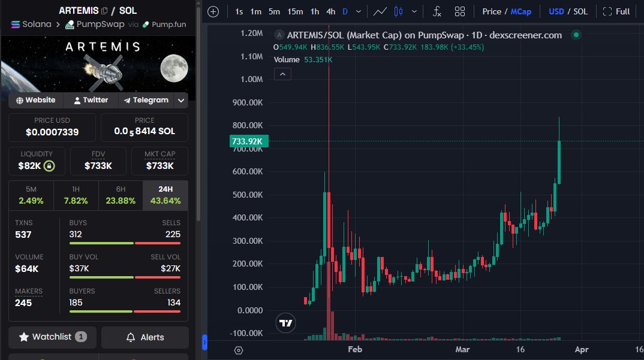Switch to line chart style icon
Image resolution: width=644 pixels, height=360 pixels.
coord(380,11)
